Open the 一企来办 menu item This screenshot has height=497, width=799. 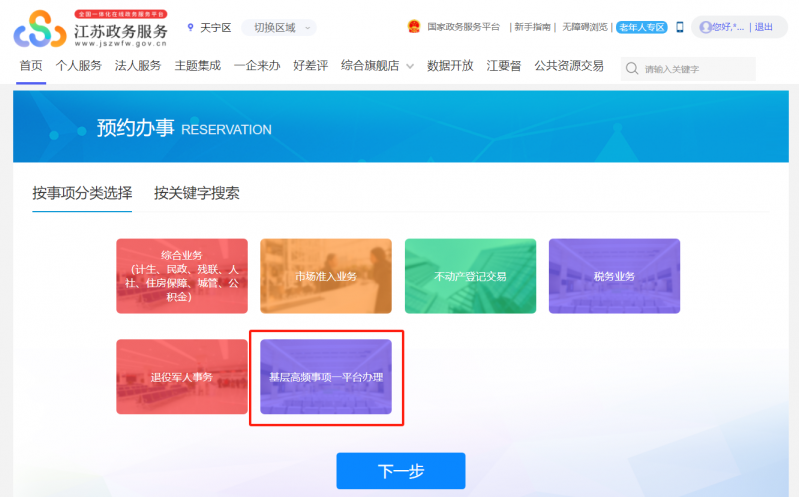[257, 66]
